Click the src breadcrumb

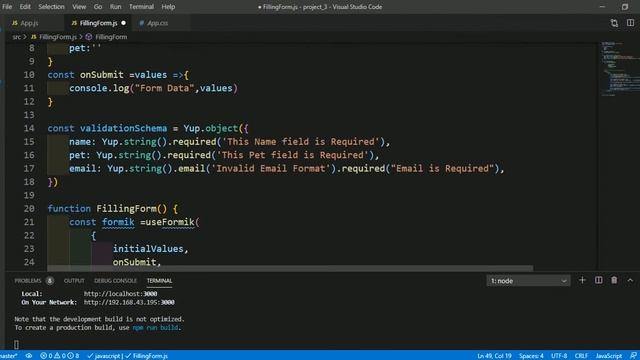point(16,37)
